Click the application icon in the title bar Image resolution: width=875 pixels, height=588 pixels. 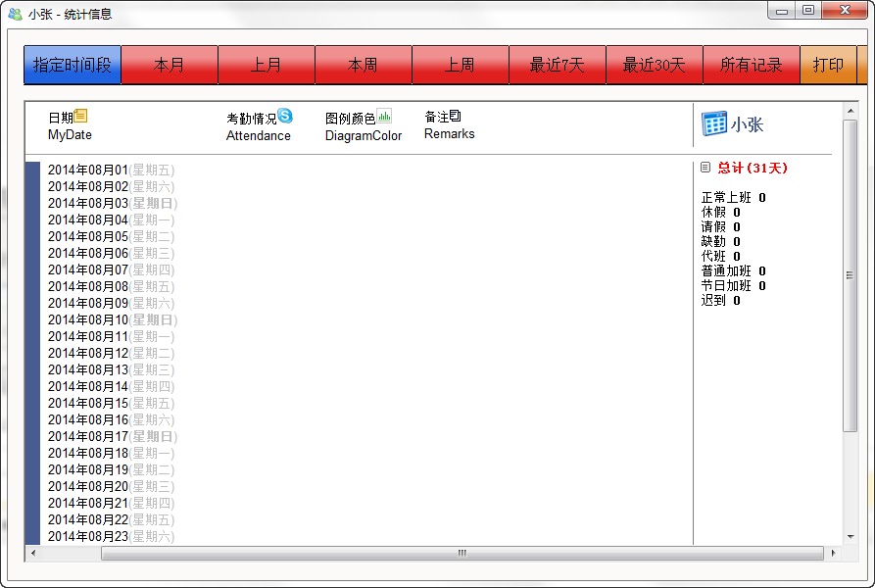14,12
